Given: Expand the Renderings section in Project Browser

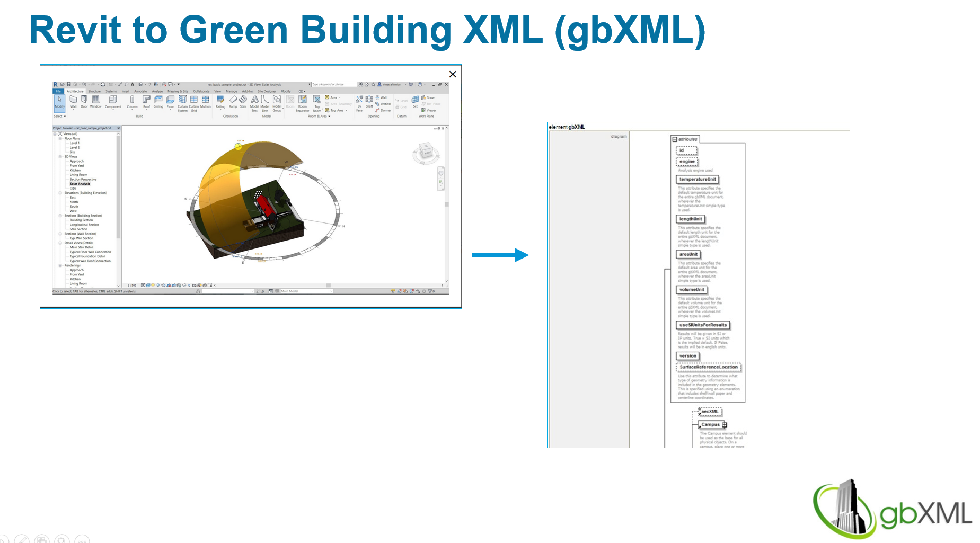Looking at the screenshot, I should pos(60,265).
